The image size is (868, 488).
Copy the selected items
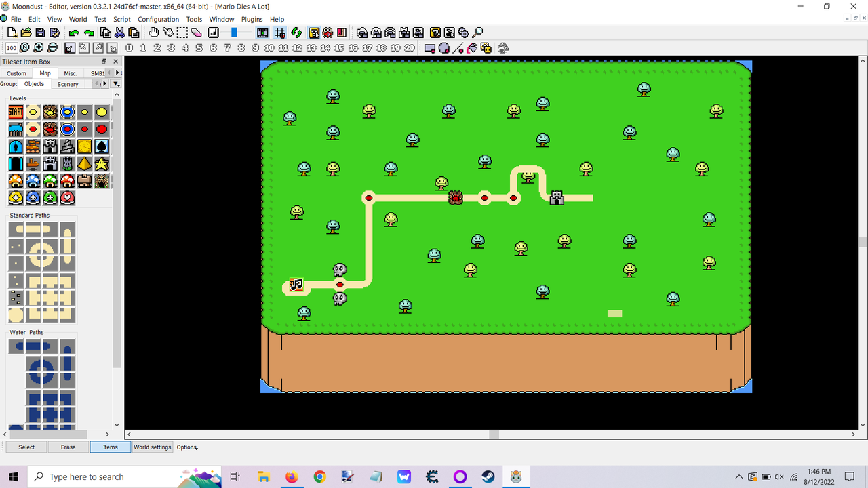click(106, 33)
